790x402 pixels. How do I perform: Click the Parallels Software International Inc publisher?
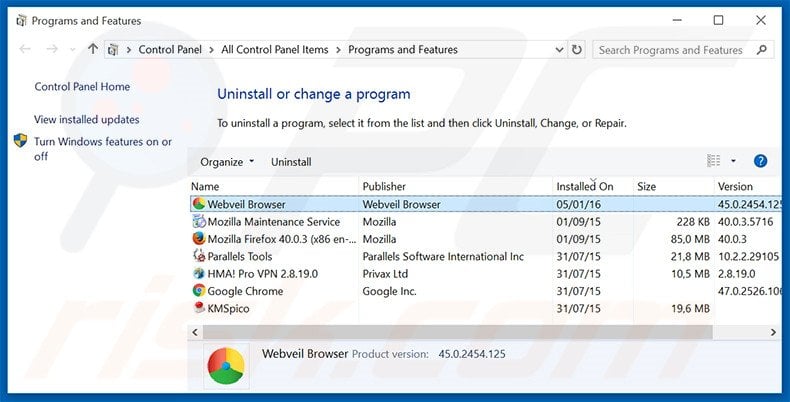pos(443,256)
